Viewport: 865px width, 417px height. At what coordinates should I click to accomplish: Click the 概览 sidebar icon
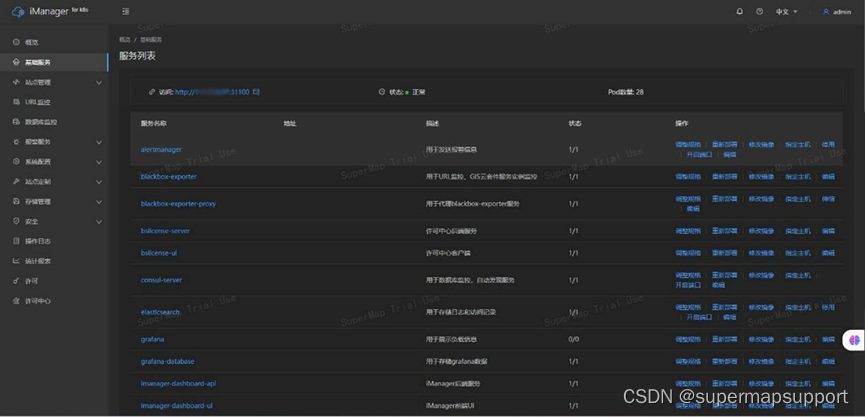coord(16,42)
